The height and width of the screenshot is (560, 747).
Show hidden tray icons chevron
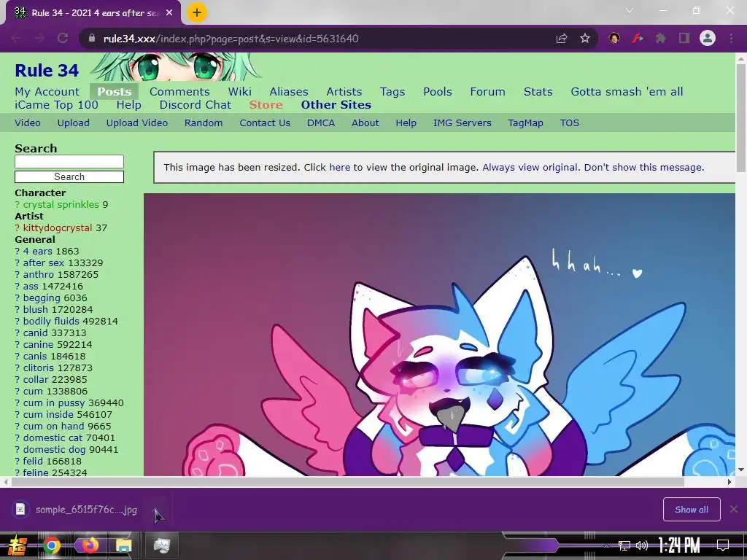coord(606,545)
